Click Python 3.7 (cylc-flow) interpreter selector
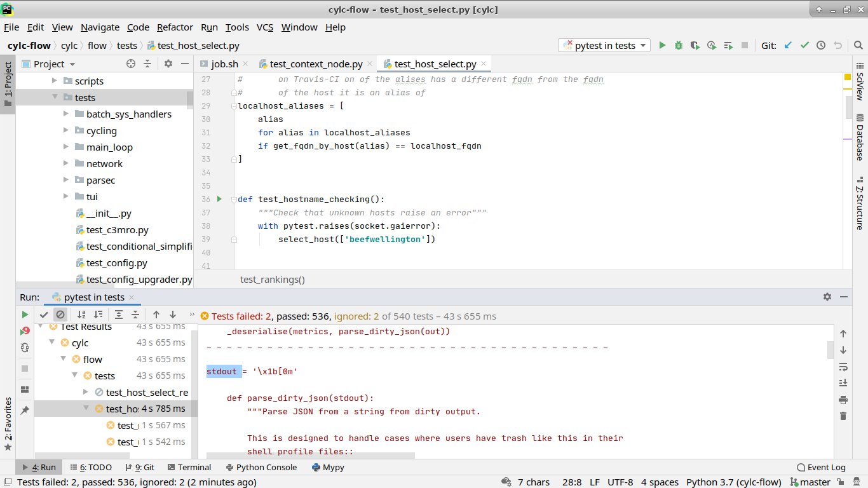The image size is (868, 488). (x=734, y=482)
